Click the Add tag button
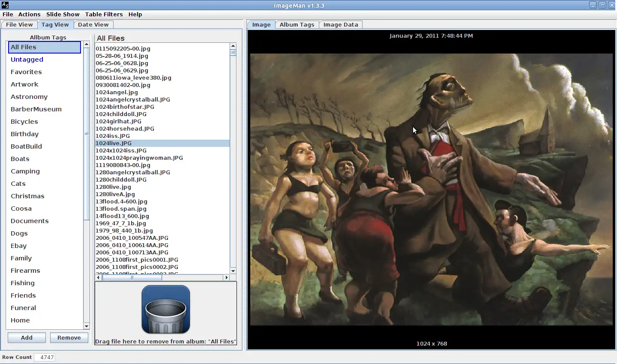The image size is (617, 364). [x=27, y=337]
